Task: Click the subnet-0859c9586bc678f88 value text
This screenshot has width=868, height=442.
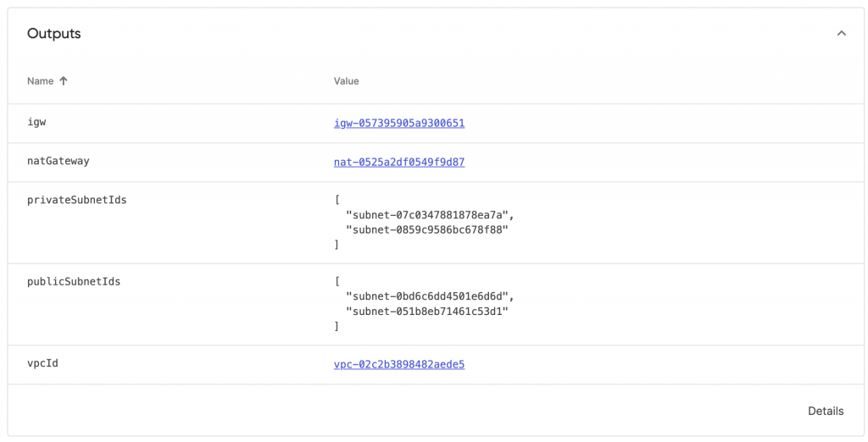Action: coord(426,229)
